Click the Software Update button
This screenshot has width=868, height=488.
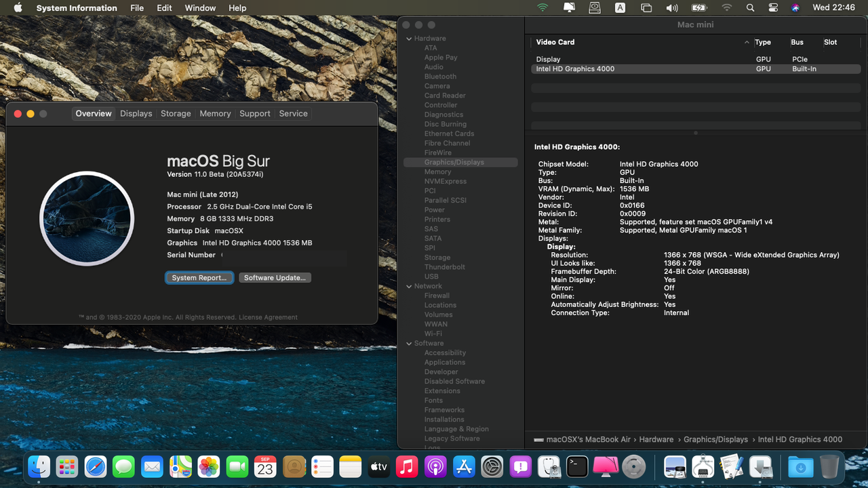click(x=275, y=278)
